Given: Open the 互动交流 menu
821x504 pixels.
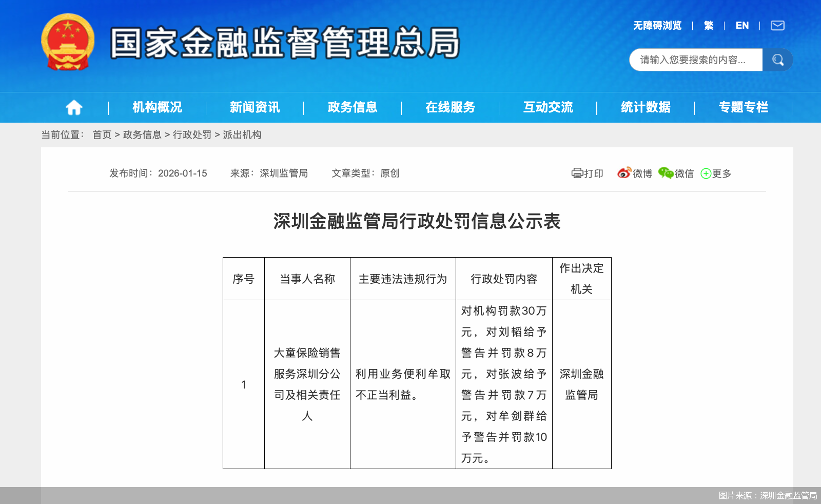Looking at the screenshot, I should coord(548,107).
